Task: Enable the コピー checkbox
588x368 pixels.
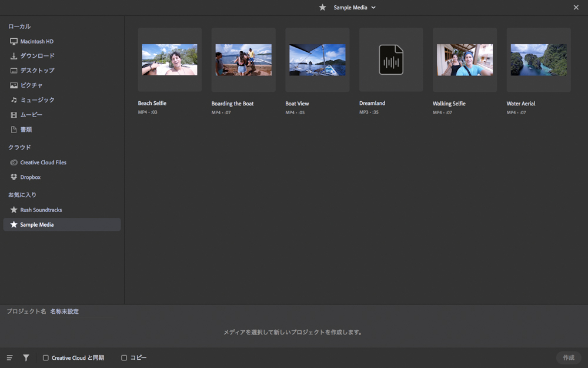Action: pyautogui.click(x=124, y=358)
